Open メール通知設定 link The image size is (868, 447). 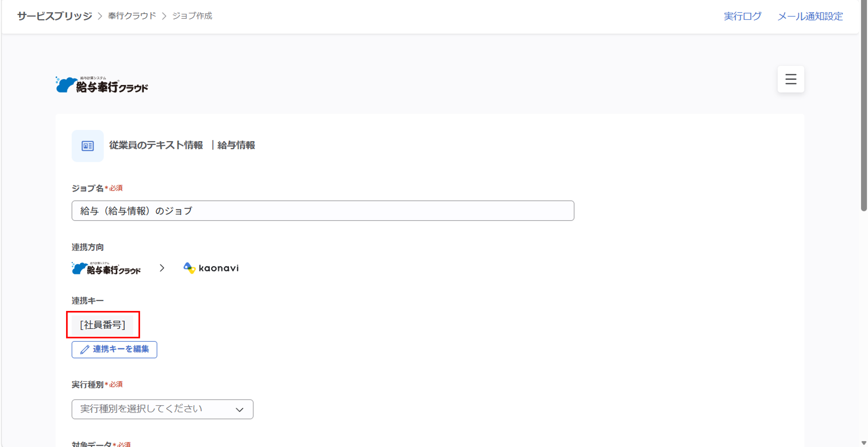click(x=810, y=16)
